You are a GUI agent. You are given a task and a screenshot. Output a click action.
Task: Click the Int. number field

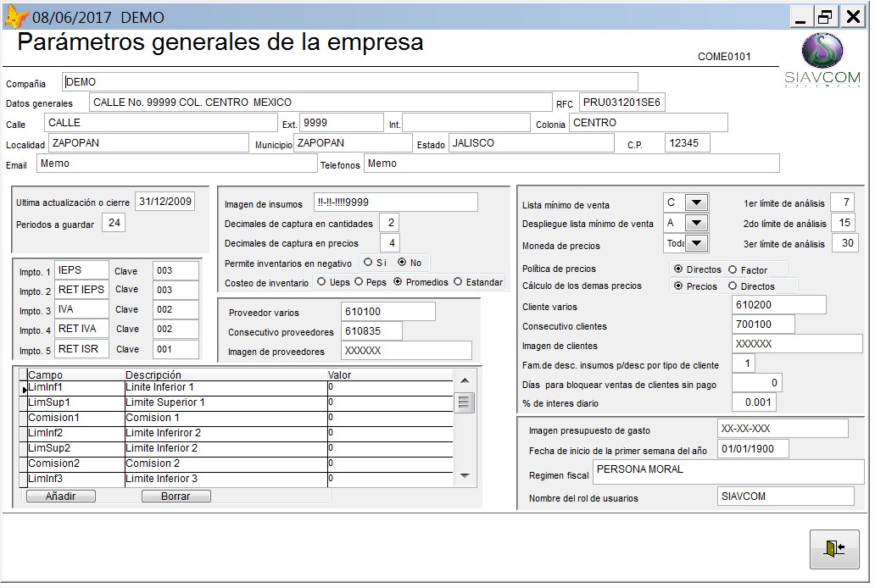click(466, 123)
